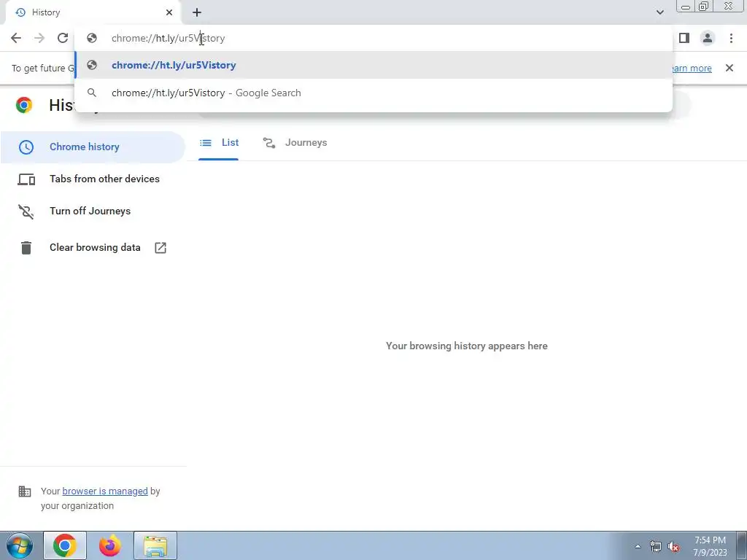Click the magnifier icon in search suggestion
The height and width of the screenshot is (560, 747).
(92, 93)
